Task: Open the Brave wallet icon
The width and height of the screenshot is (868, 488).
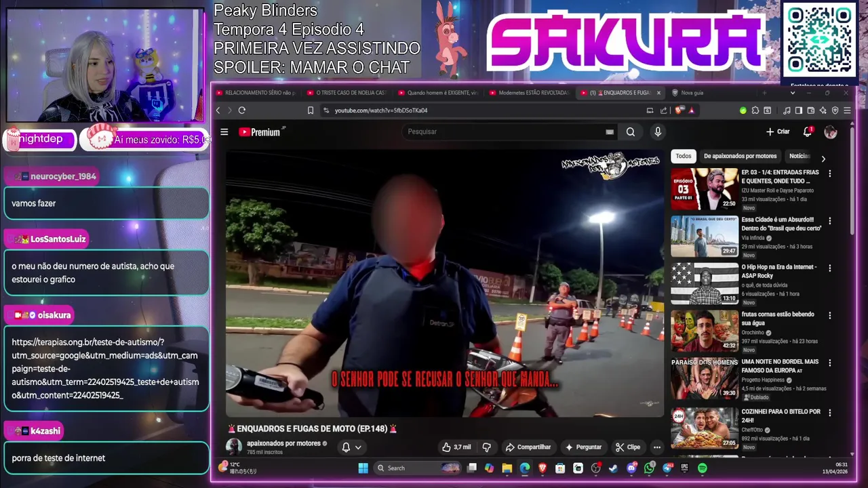Action: point(811,110)
